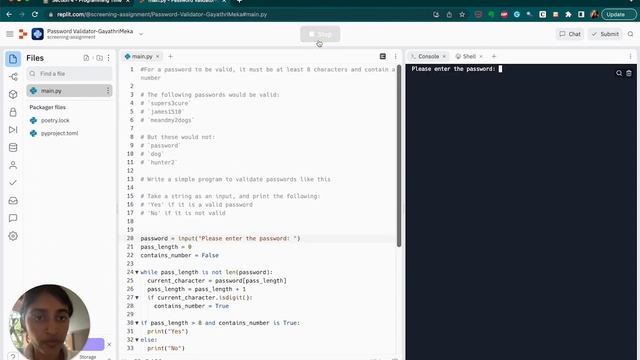Click the editor vertical scrollbar

coord(399,155)
